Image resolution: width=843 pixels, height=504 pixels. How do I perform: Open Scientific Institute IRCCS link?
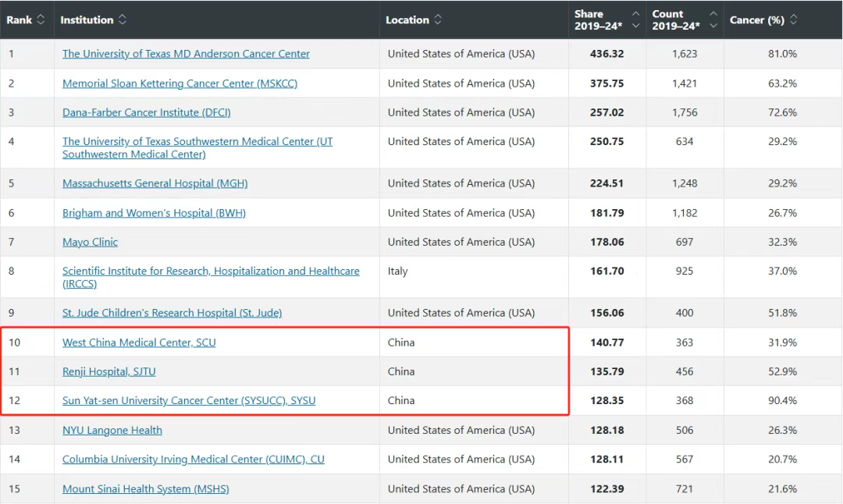tap(211, 277)
